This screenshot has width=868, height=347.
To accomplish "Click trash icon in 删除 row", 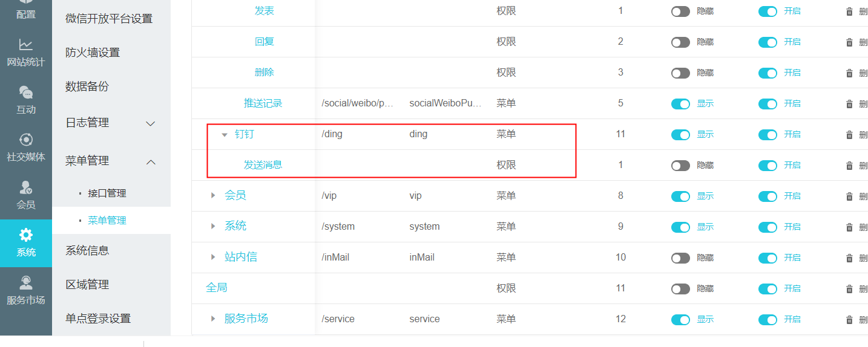I will pyautogui.click(x=849, y=73).
